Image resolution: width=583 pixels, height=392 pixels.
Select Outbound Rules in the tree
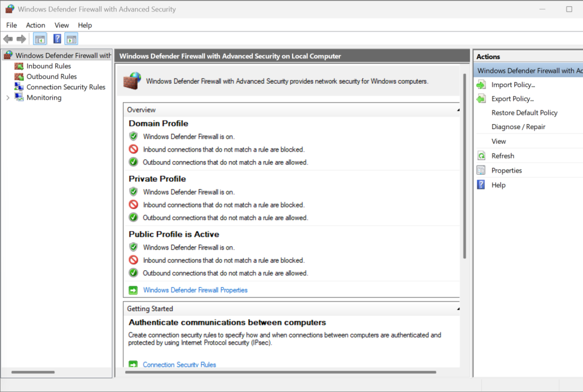point(51,76)
